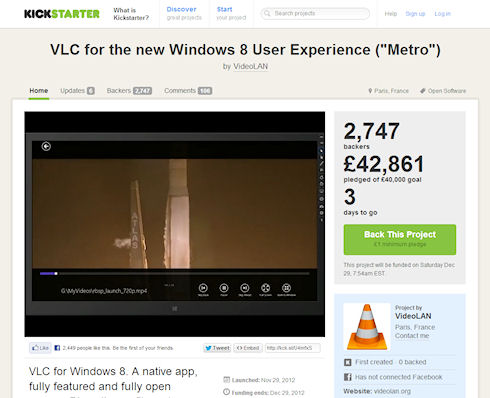Click the Facebook Like thumbs-up button
This screenshot has width=490, height=398.
pos(40,348)
